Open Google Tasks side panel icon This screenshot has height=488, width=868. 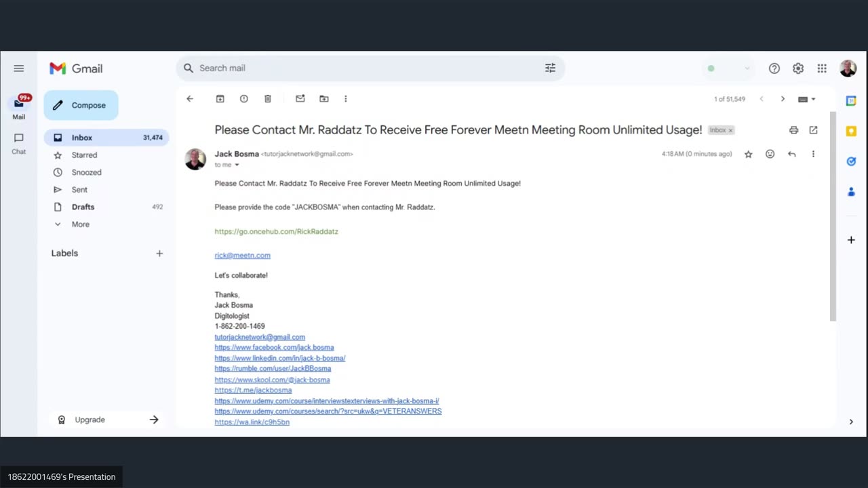pos(851,161)
